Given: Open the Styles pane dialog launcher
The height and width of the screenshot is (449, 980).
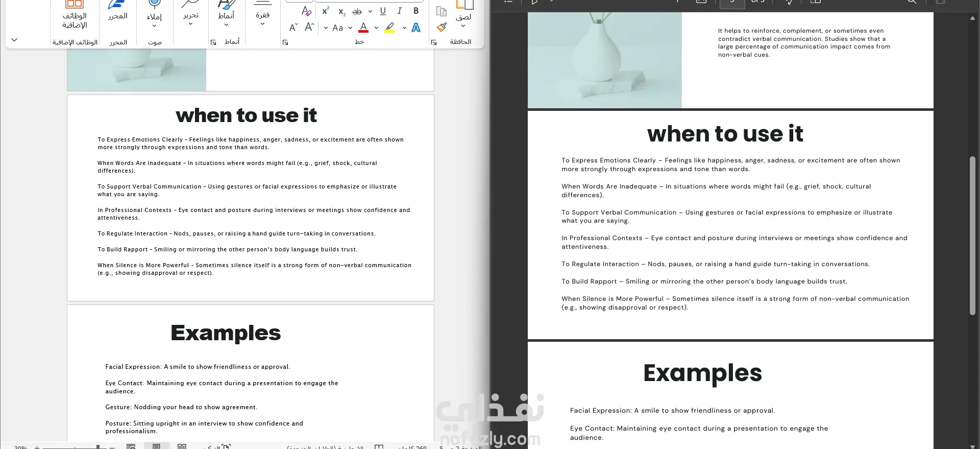Looking at the screenshot, I should pos(213,42).
